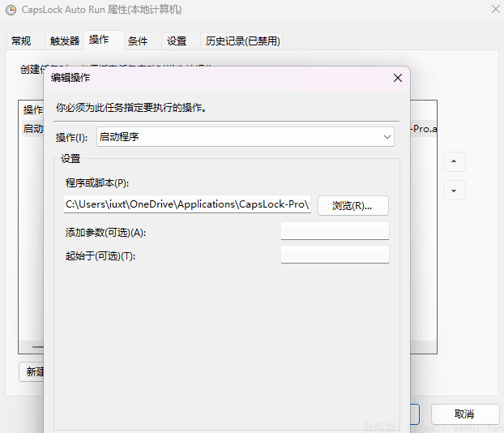Move the action up with the up arrow
This screenshot has height=433, width=504.
tap(454, 161)
